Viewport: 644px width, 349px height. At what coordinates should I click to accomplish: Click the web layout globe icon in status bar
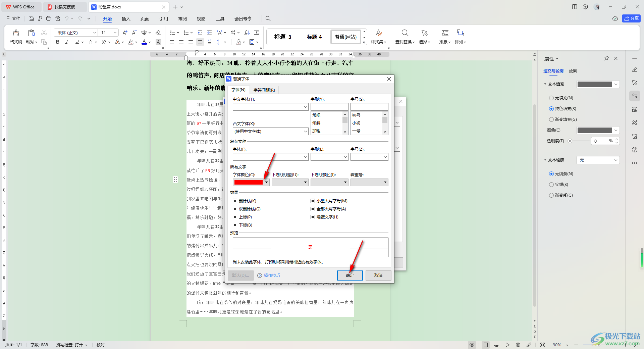tap(518, 345)
